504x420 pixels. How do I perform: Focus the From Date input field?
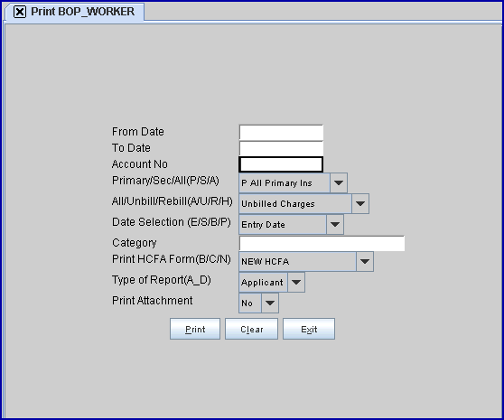coord(281,133)
